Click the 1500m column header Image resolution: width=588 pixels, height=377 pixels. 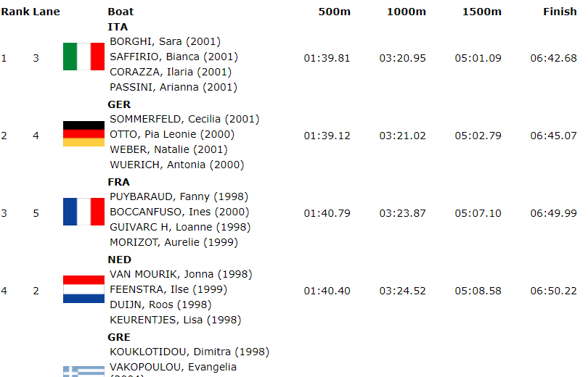(x=481, y=12)
